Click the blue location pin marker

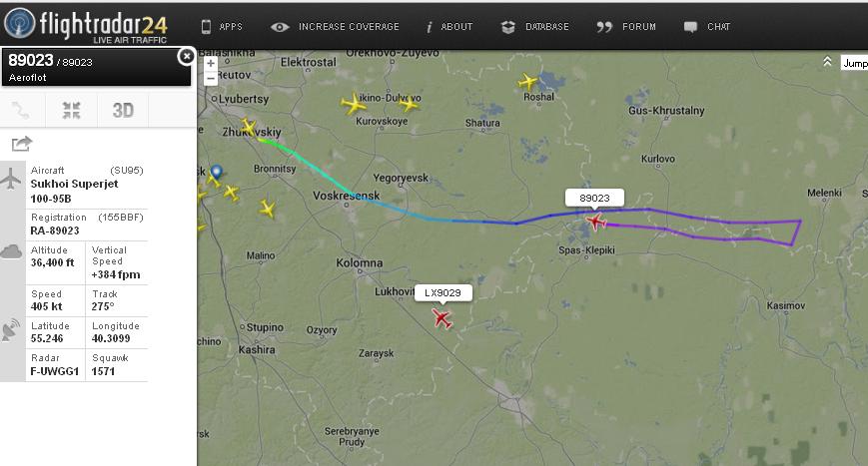pos(217,172)
